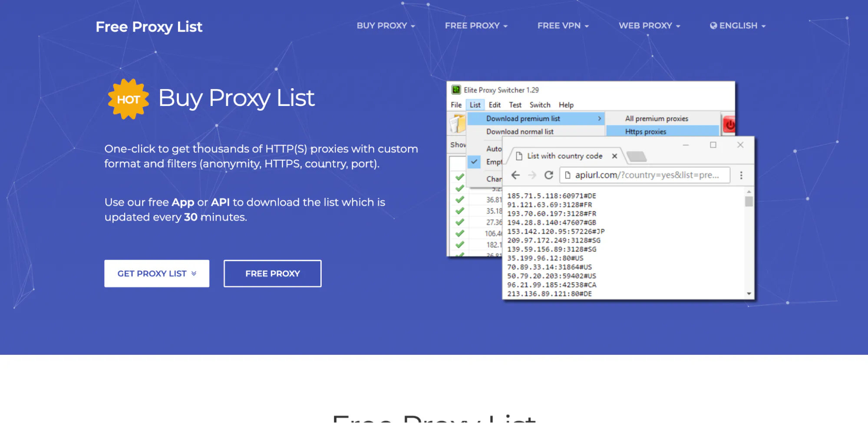Screen dimensions: 868x423
Task: Click proxy entry 35.199.96.12:80#US
Action: pyautogui.click(x=545, y=258)
